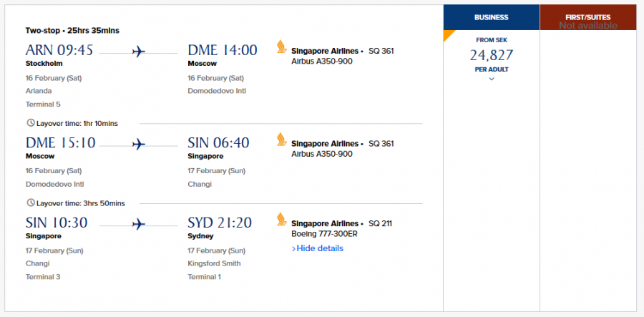Click the ARN 09:45 departure time

tap(59, 50)
